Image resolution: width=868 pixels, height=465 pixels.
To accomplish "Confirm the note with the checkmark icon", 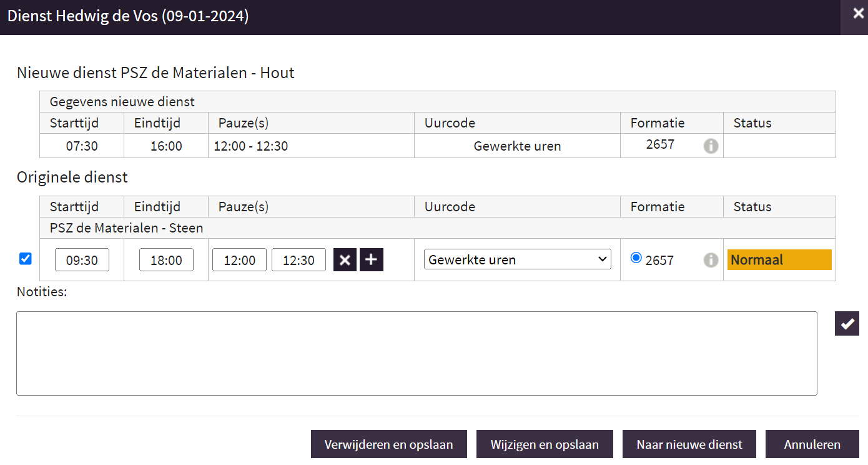I will (847, 324).
